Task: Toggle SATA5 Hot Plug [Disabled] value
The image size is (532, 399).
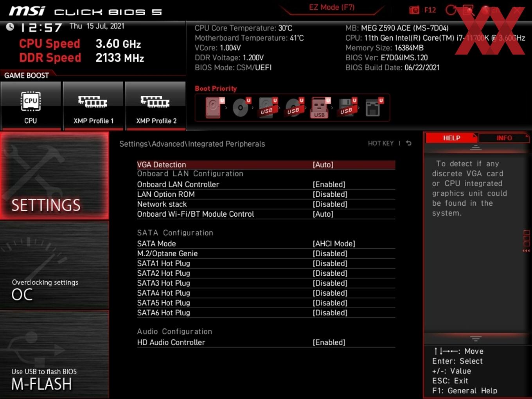Action: coord(330,303)
